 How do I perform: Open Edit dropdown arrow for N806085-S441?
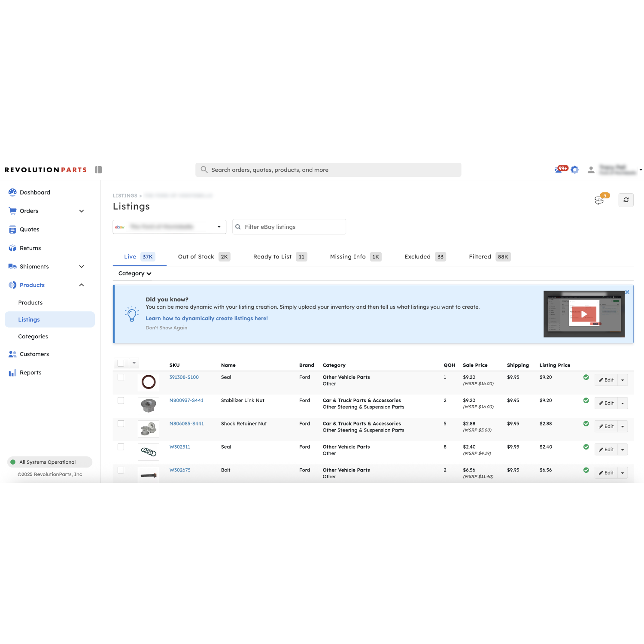(x=623, y=426)
